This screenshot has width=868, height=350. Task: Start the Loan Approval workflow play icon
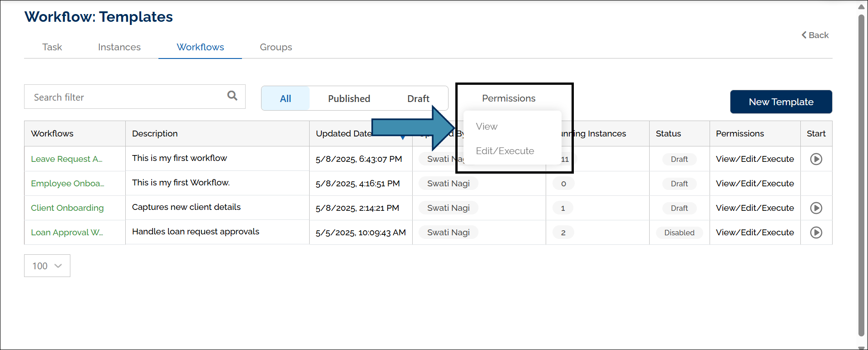tap(816, 233)
